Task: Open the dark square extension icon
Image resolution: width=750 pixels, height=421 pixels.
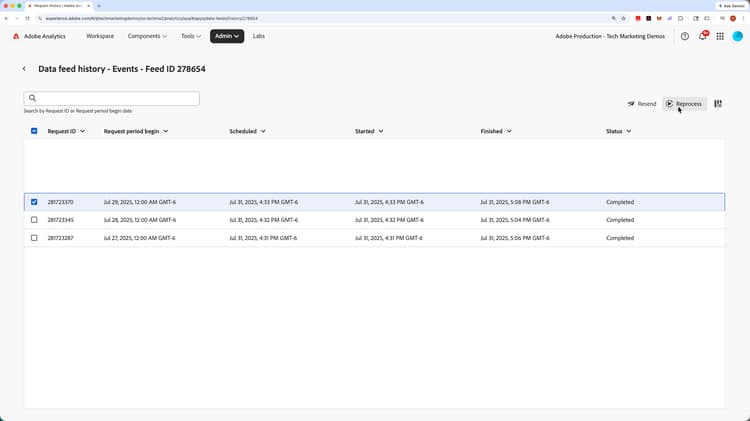Action: point(648,18)
